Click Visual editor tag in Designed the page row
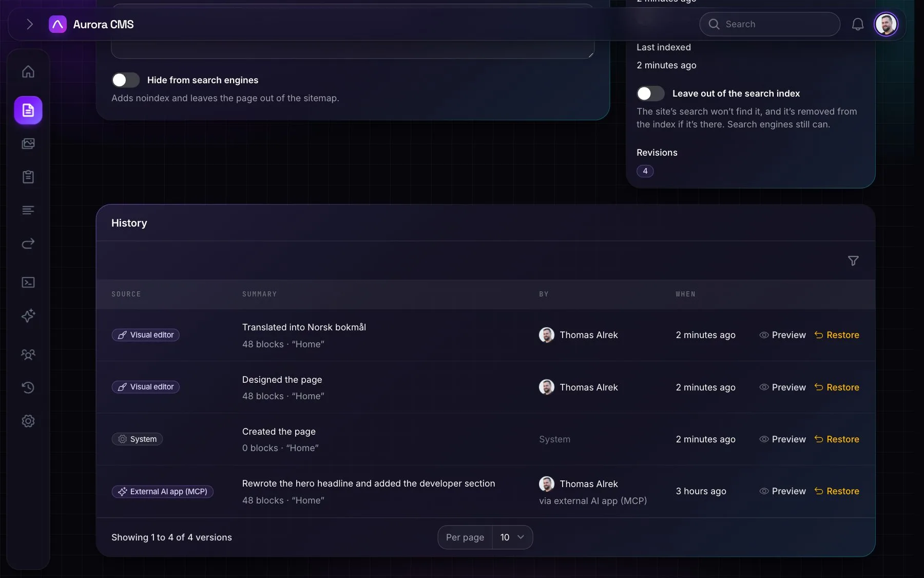This screenshot has height=578, width=924. click(145, 387)
